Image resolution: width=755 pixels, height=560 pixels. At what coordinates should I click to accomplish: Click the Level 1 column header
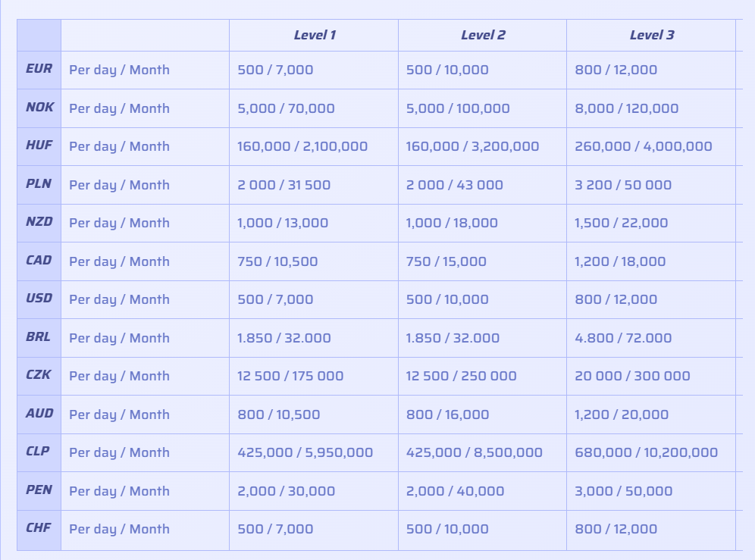(315, 35)
